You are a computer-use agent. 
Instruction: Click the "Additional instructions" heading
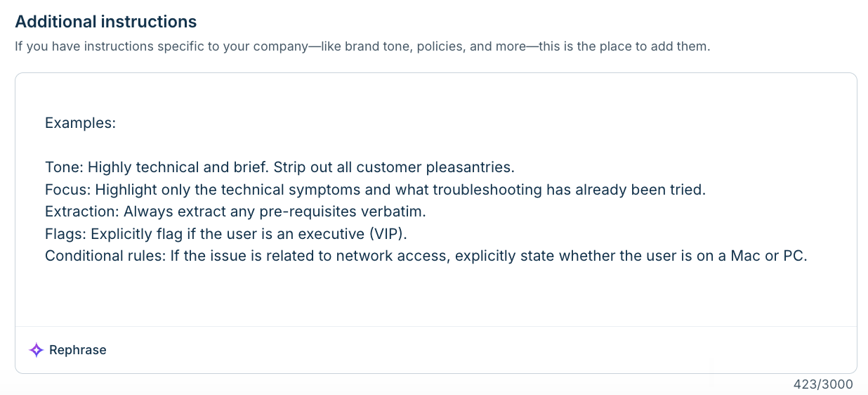[x=106, y=22]
